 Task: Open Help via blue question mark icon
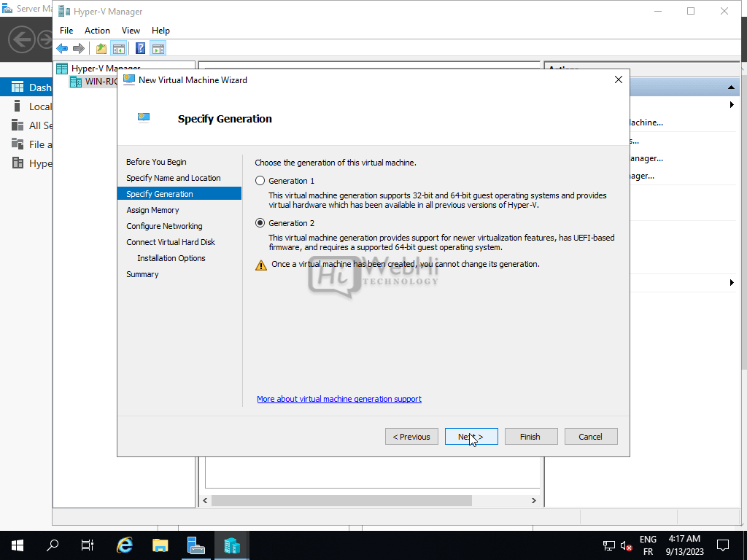click(140, 49)
